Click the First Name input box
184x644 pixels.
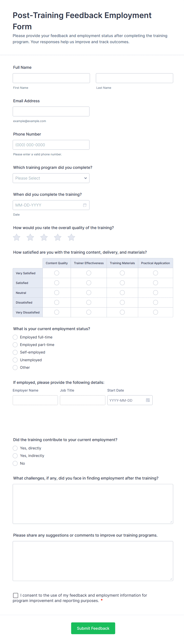[x=51, y=78]
